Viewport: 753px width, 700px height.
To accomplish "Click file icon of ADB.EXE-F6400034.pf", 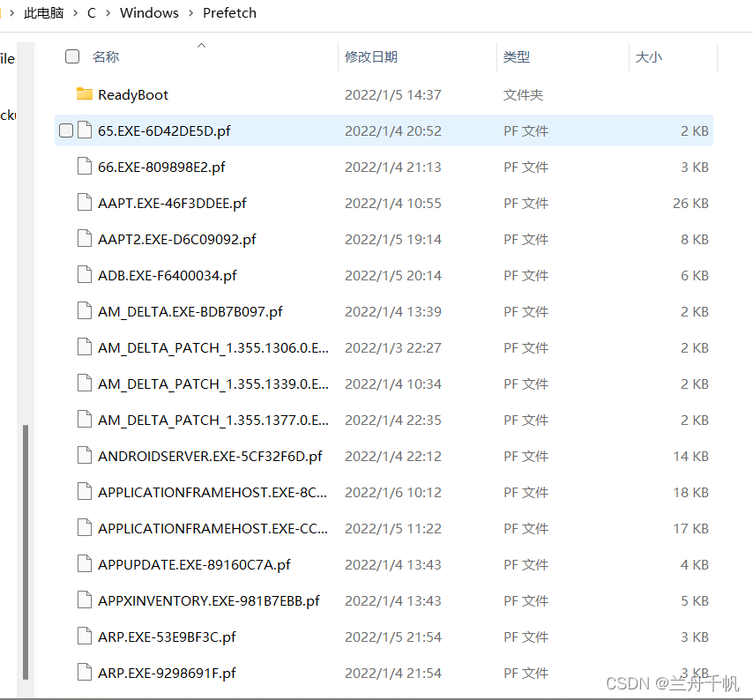I will pyautogui.click(x=85, y=275).
